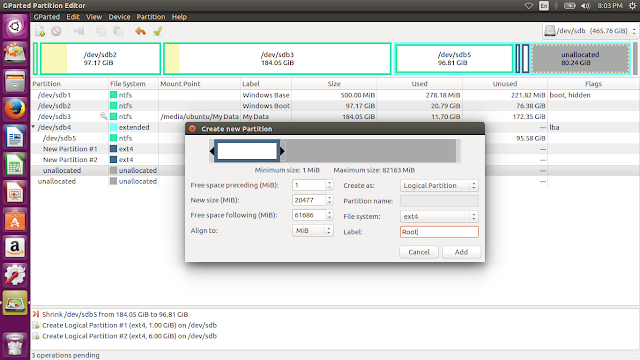
Task: Open System Settings launcher icon
Action: tap(15, 275)
